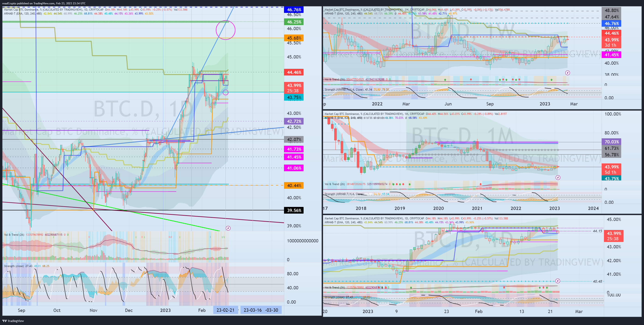Click the gray 42.07% price label
The image size is (644, 325).
[x=294, y=139]
